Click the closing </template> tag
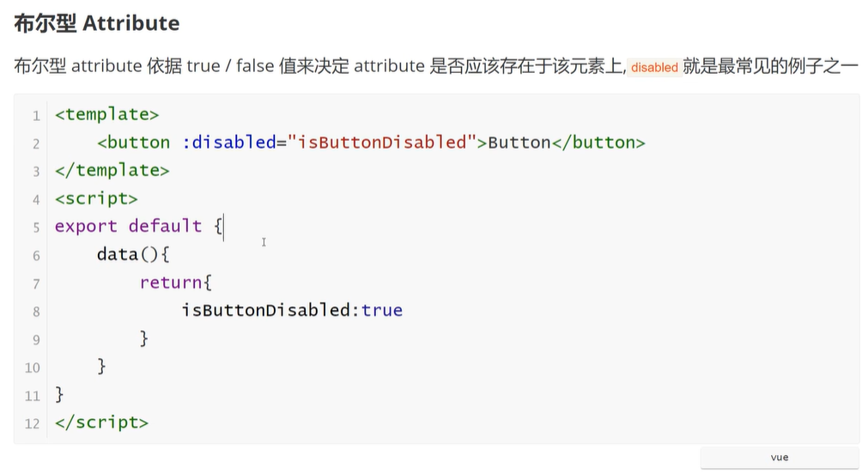The height and width of the screenshot is (473, 868). [x=112, y=170]
